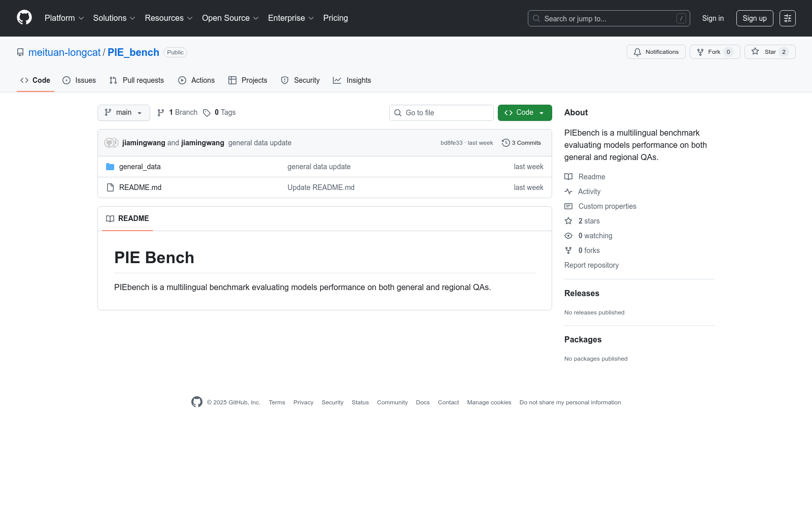
Task: Click the Notifications bell button
Action: click(656, 52)
